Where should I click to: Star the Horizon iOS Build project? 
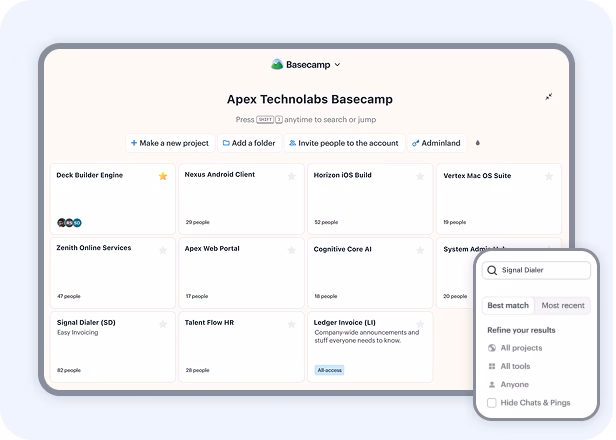420,176
